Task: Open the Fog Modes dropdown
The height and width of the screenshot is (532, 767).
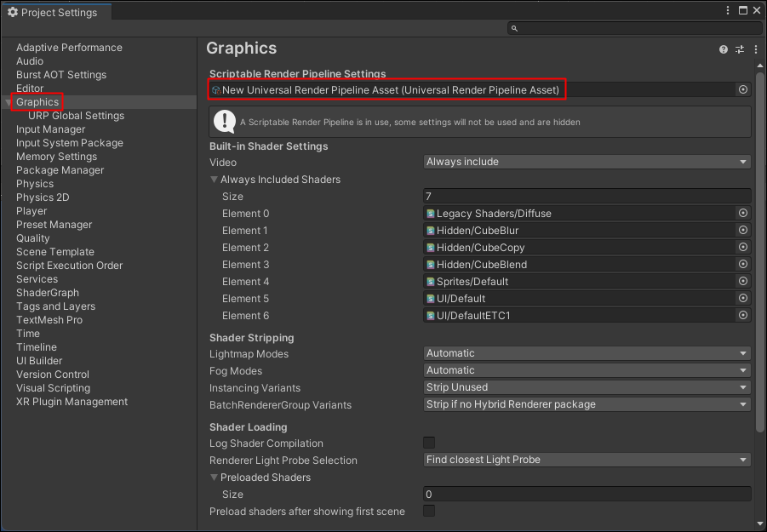Action: (x=587, y=370)
